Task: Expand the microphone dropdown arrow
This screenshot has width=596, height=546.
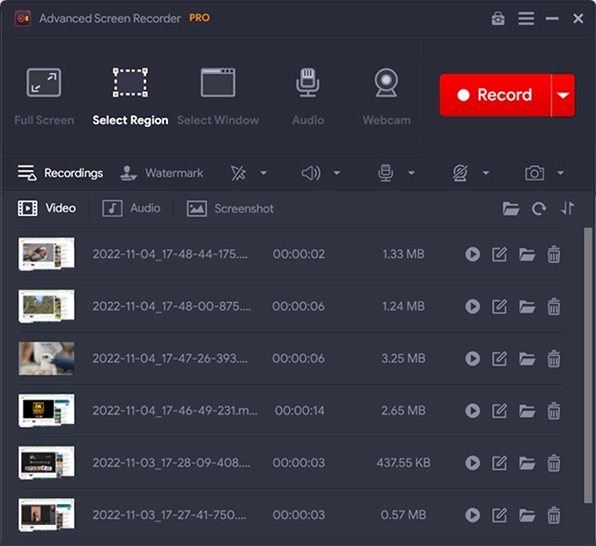Action: pyautogui.click(x=411, y=173)
